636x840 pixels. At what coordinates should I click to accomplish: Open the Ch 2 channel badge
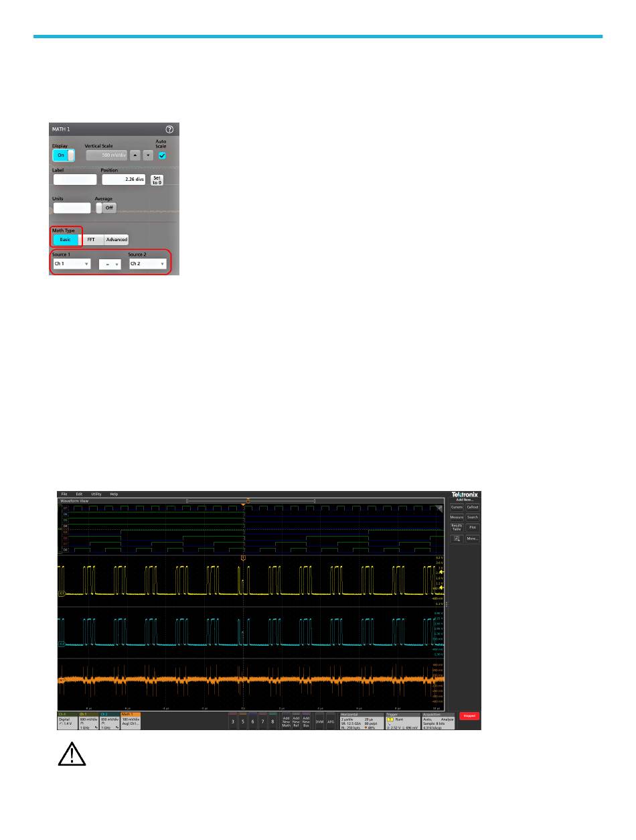110,721
